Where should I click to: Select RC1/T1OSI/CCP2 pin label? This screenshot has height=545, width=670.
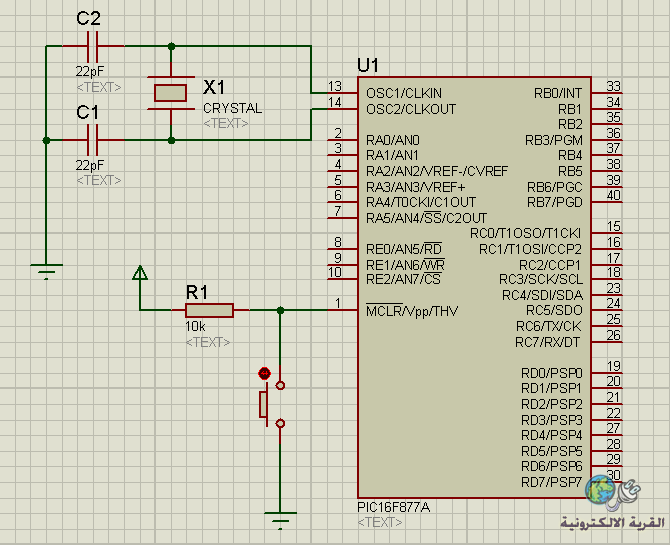click(530, 249)
